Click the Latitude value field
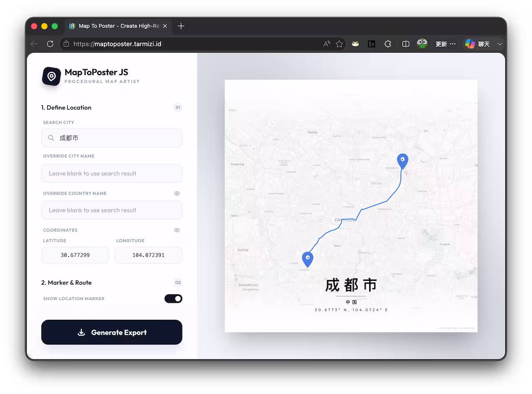This screenshot has height=394, width=532. pos(75,255)
